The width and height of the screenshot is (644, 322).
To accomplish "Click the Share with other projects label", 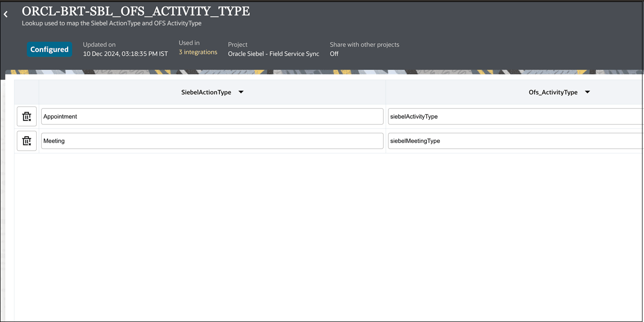I will coord(364,45).
